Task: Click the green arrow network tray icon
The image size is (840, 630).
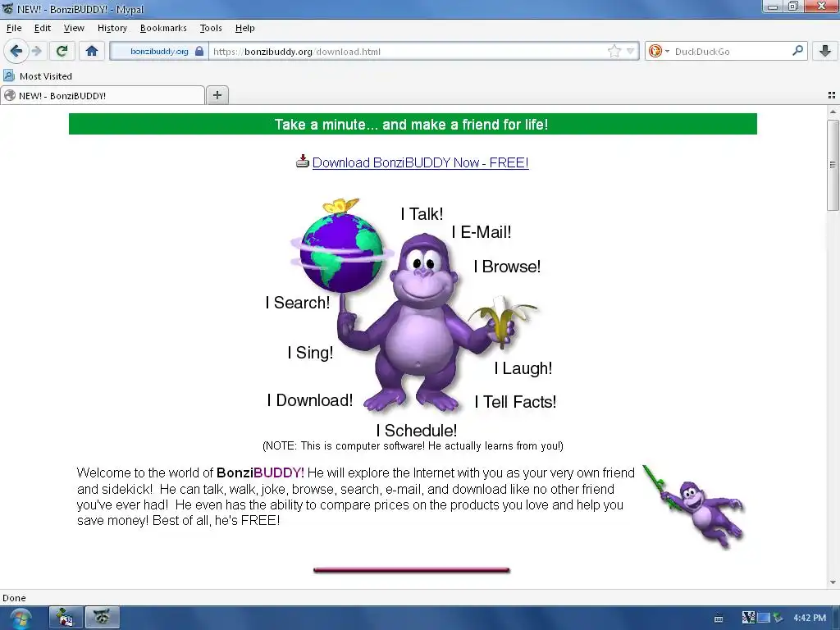Action: coord(778,618)
